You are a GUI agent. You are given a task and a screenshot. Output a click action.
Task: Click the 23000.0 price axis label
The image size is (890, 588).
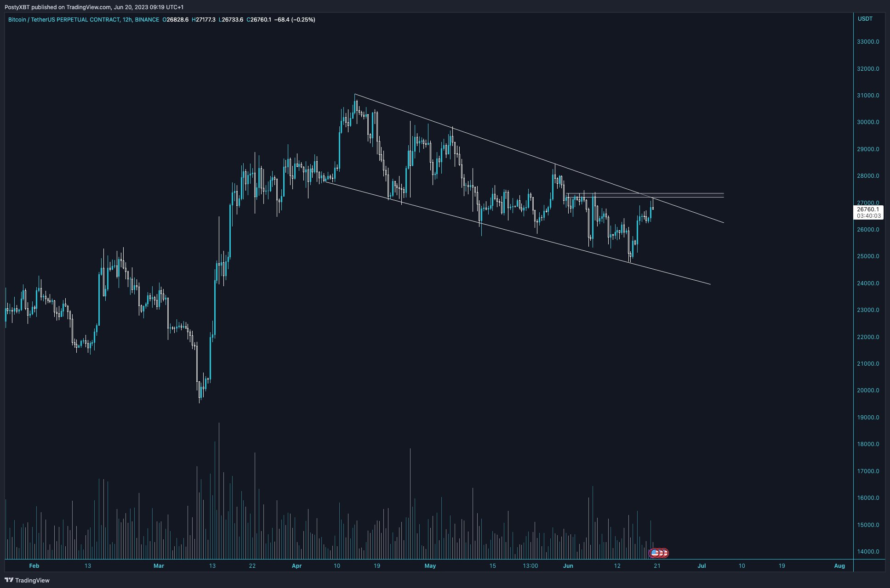click(868, 310)
